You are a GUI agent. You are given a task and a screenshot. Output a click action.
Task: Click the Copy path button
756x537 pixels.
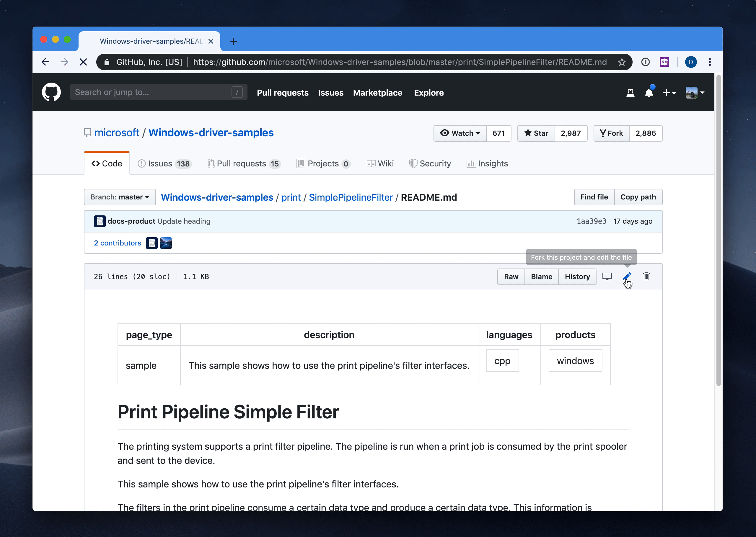coord(638,197)
